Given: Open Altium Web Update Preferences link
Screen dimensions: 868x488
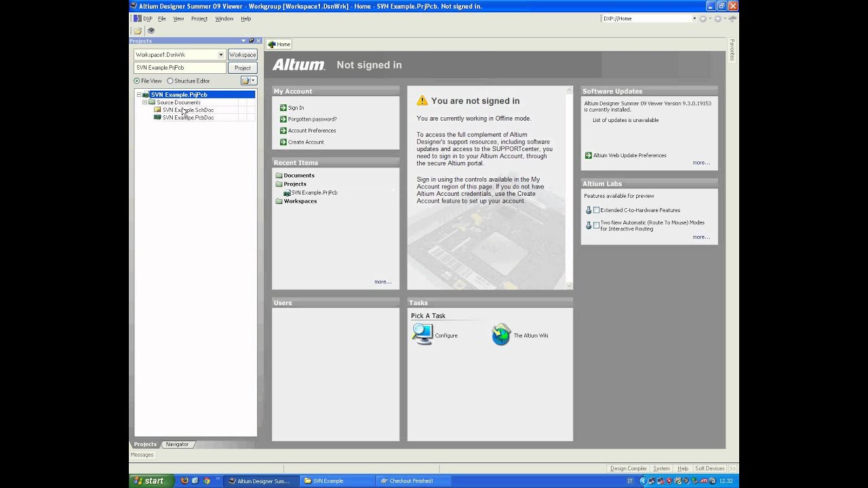Looking at the screenshot, I should (630, 155).
